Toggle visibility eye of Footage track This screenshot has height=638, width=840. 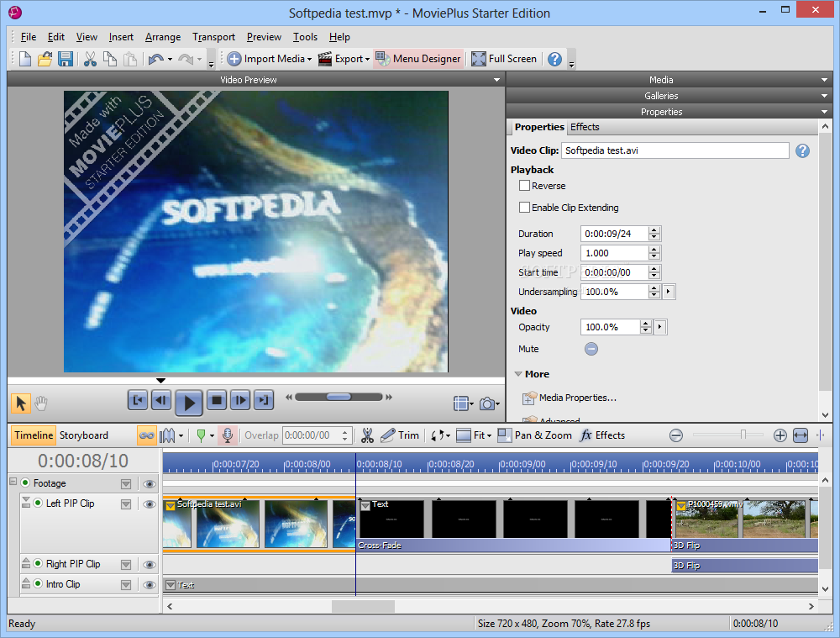150,484
